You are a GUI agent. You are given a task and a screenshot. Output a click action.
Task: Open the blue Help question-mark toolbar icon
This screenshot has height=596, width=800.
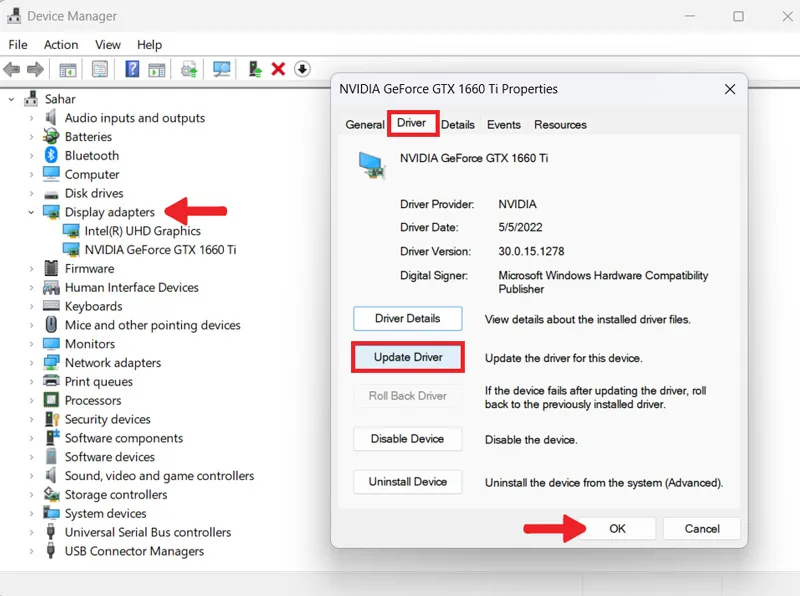132,69
